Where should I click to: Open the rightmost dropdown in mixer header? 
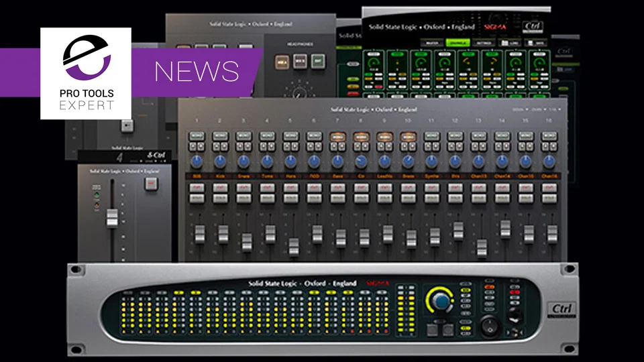[x=555, y=109]
